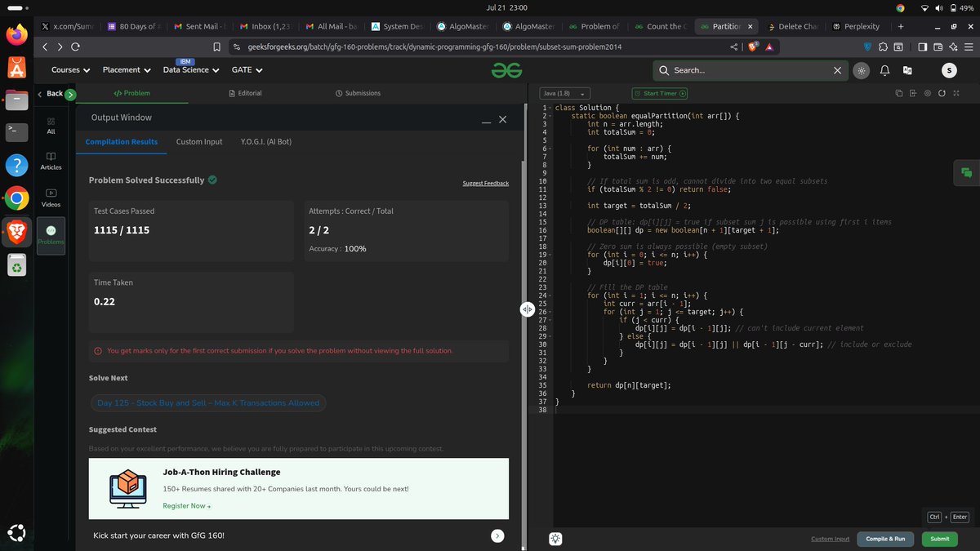
Task: Open Terminal from the dock
Action: (17, 132)
